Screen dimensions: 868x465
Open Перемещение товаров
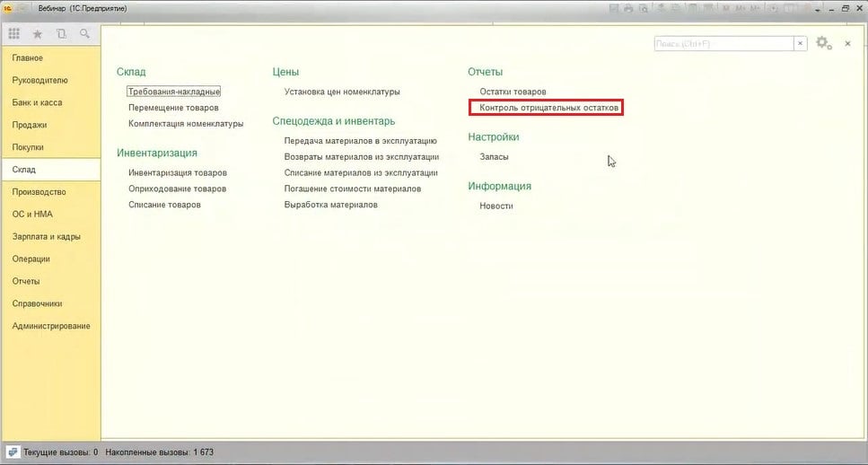click(x=174, y=108)
